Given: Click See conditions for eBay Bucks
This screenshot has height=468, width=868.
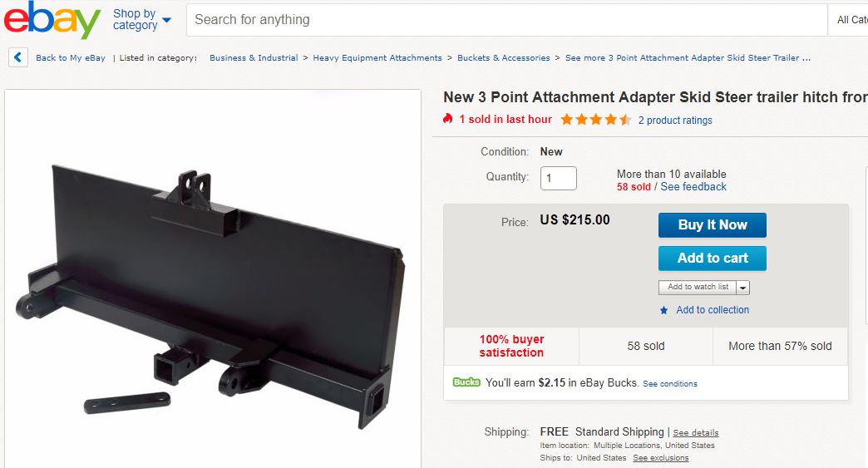Looking at the screenshot, I should tap(670, 384).
